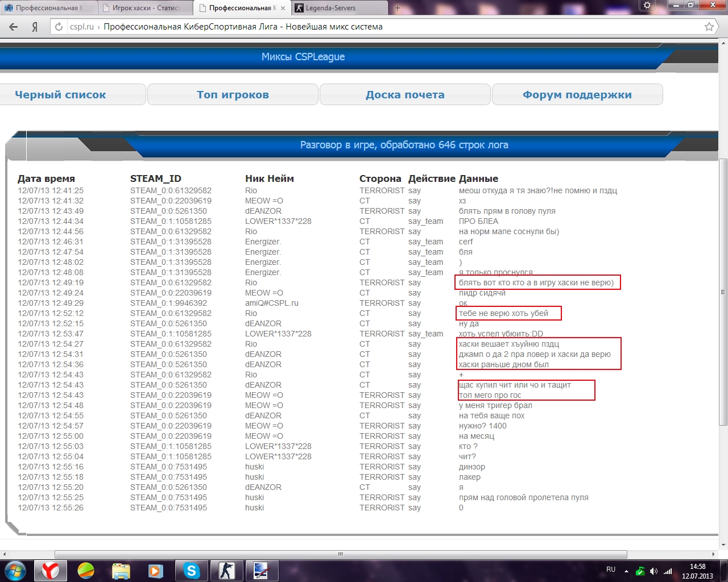Reload the page with the refresh icon
Viewport: 728px width, 582px height.
(x=59, y=27)
